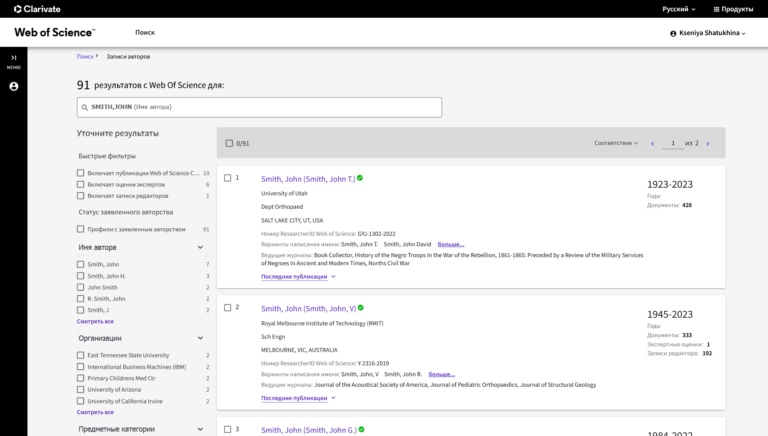Open author record Smith, John (Smith, John V)
The image size is (768, 436).
[309, 309]
